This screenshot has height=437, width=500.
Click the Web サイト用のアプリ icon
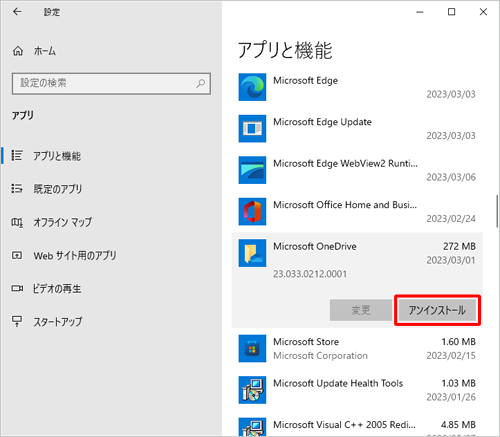17,255
